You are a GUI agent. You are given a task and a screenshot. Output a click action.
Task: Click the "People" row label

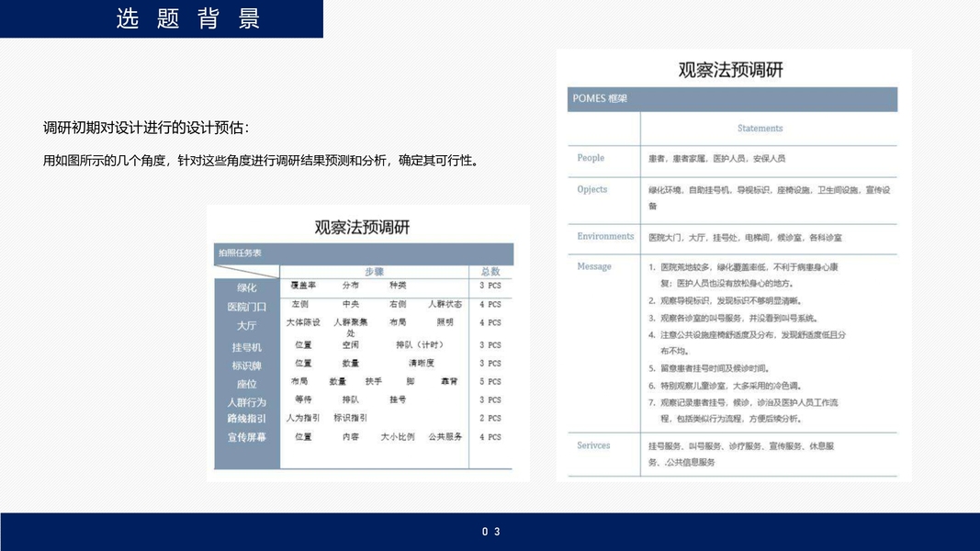pyautogui.click(x=591, y=158)
